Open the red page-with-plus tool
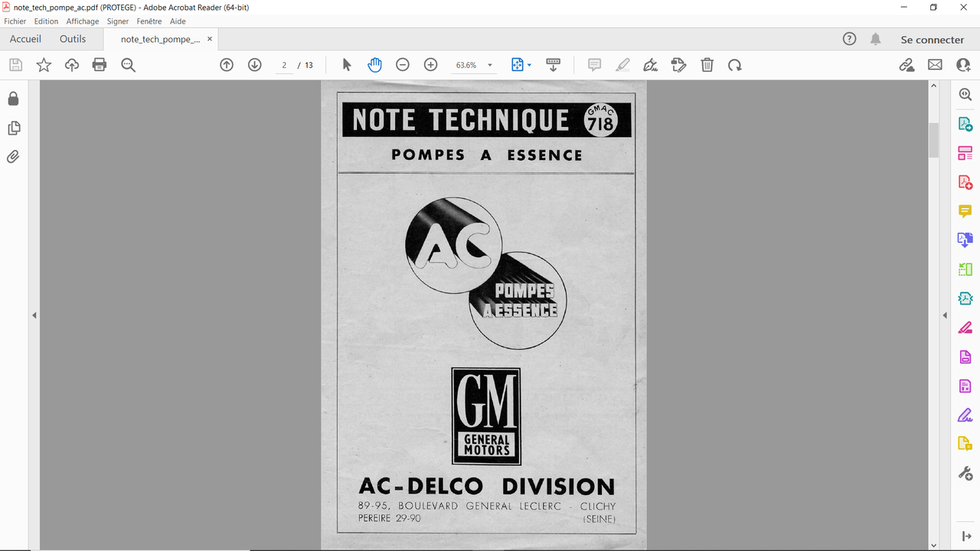This screenshot has width=980, height=551. (x=965, y=182)
